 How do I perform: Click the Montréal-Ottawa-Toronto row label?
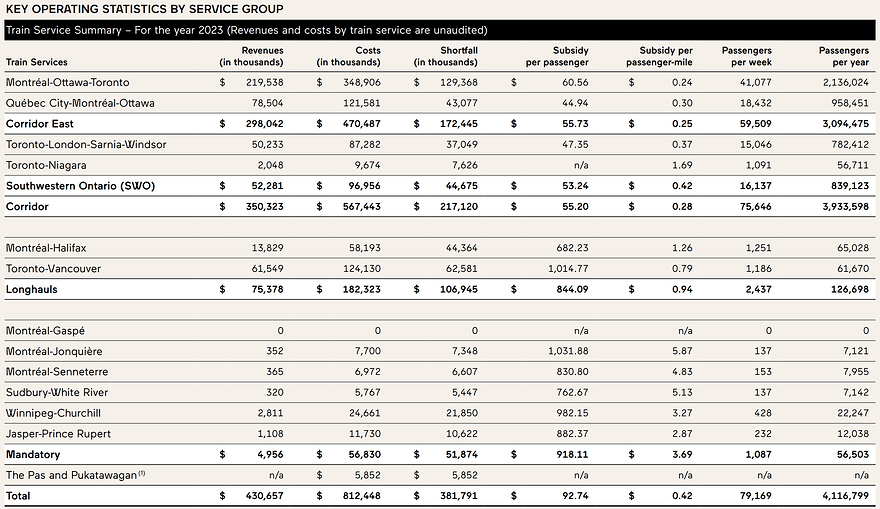67,82
